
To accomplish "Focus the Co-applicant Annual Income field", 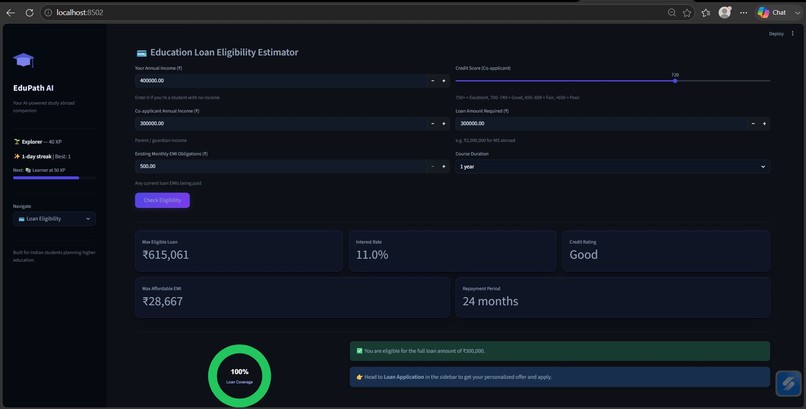I will point(281,123).
